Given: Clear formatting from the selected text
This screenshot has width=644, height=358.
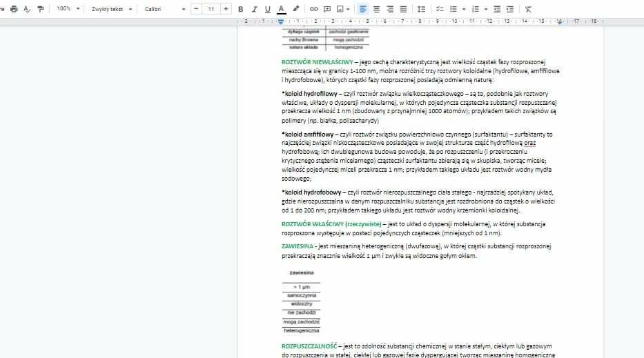Looking at the screenshot, I should coord(528,9).
